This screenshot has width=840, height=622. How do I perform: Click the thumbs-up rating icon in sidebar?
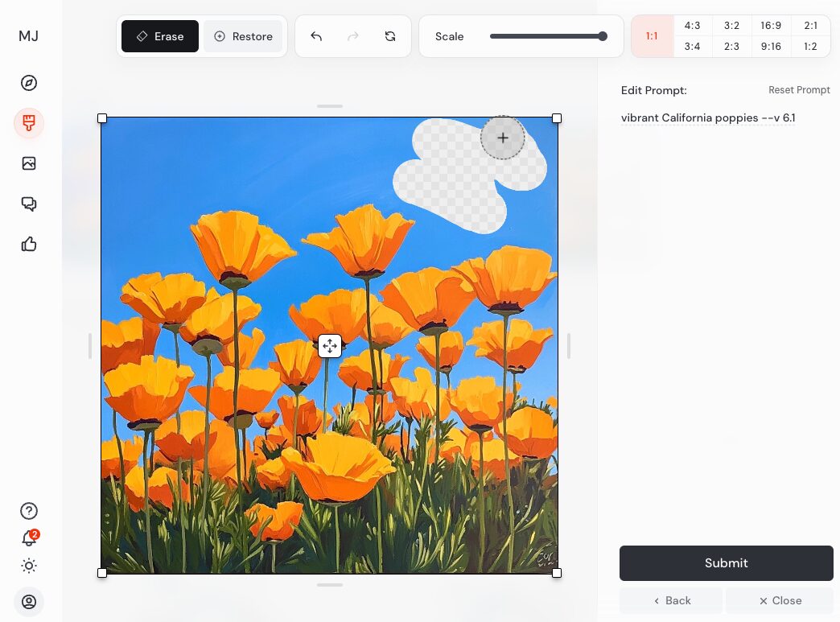point(29,244)
